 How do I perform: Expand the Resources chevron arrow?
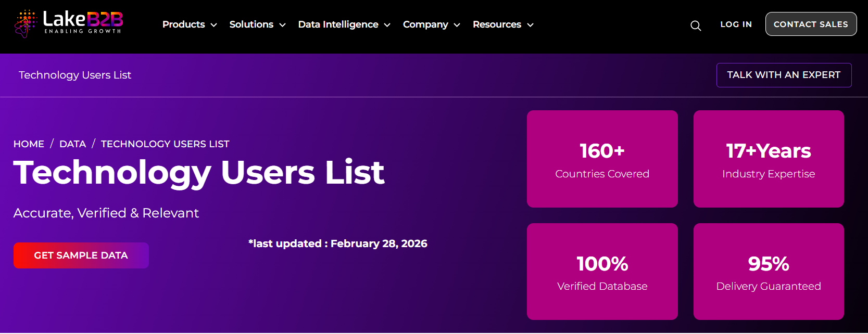click(530, 25)
